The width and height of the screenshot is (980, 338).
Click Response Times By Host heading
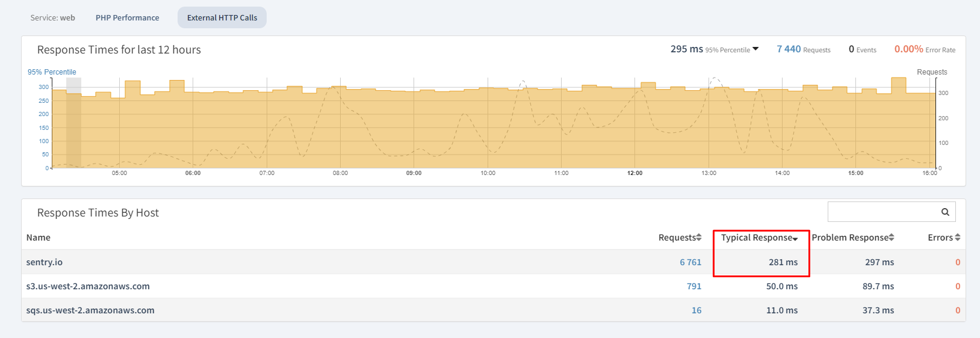click(x=98, y=213)
